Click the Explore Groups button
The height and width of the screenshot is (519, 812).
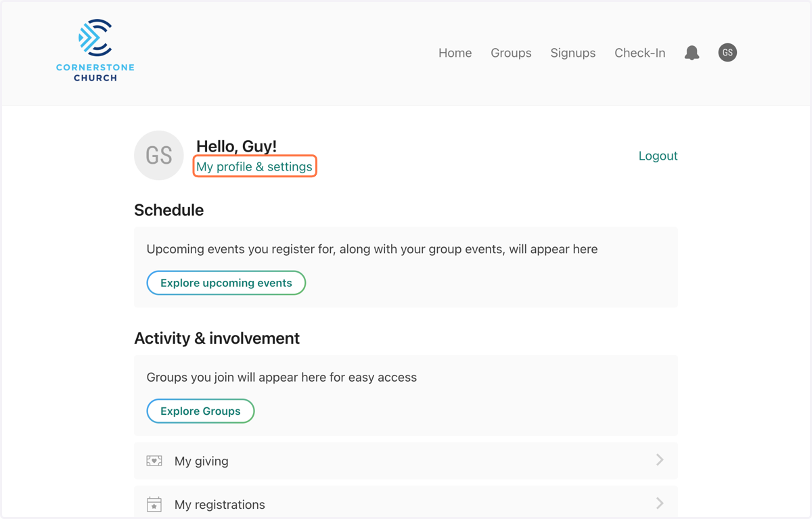200,411
